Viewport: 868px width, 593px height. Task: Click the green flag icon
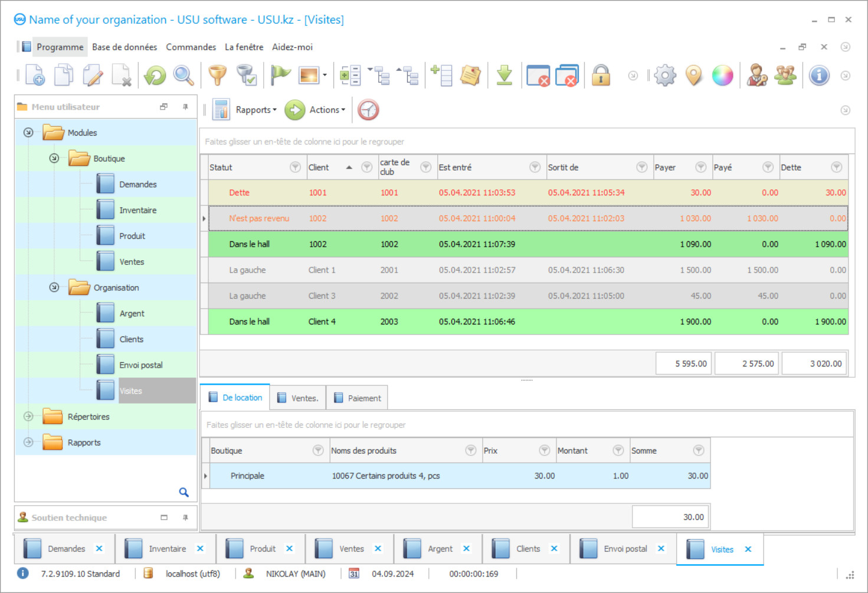(280, 76)
